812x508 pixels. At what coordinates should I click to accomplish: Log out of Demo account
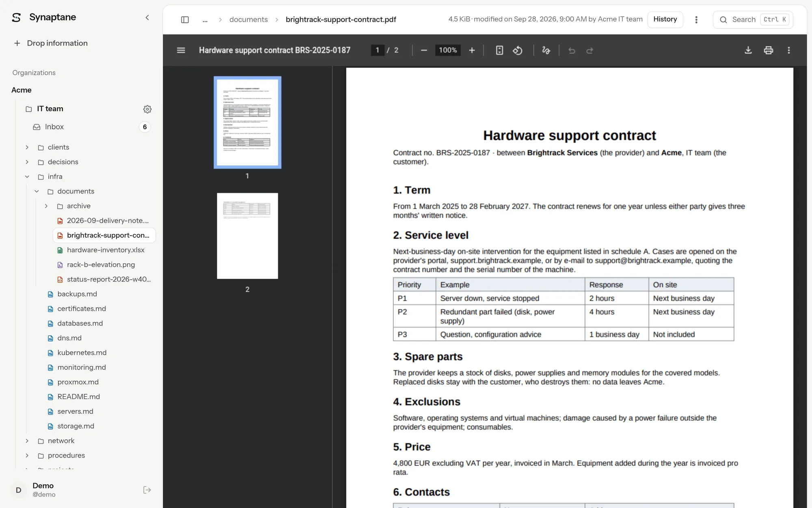147,490
